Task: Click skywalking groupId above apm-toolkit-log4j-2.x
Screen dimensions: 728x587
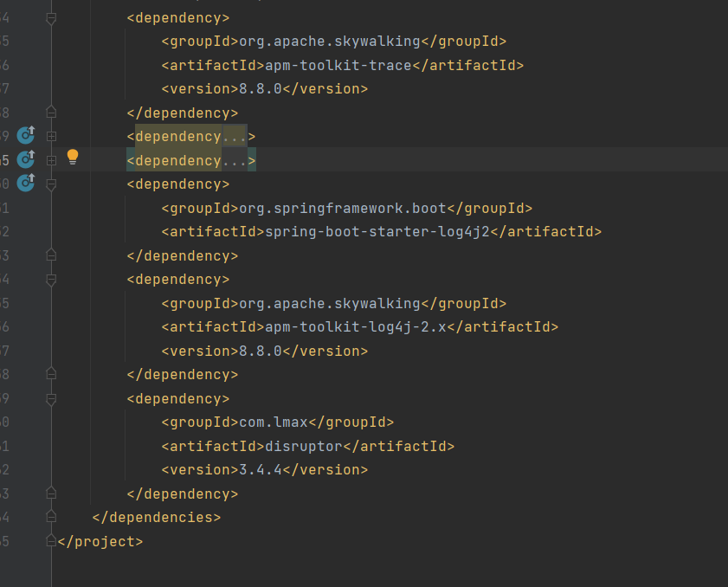Action: pyautogui.click(x=334, y=303)
